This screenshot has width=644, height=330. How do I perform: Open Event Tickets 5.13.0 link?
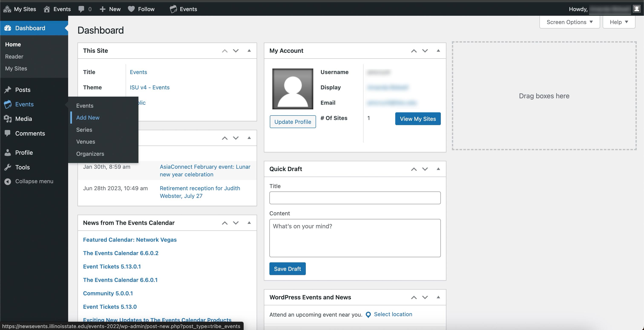(110, 307)
